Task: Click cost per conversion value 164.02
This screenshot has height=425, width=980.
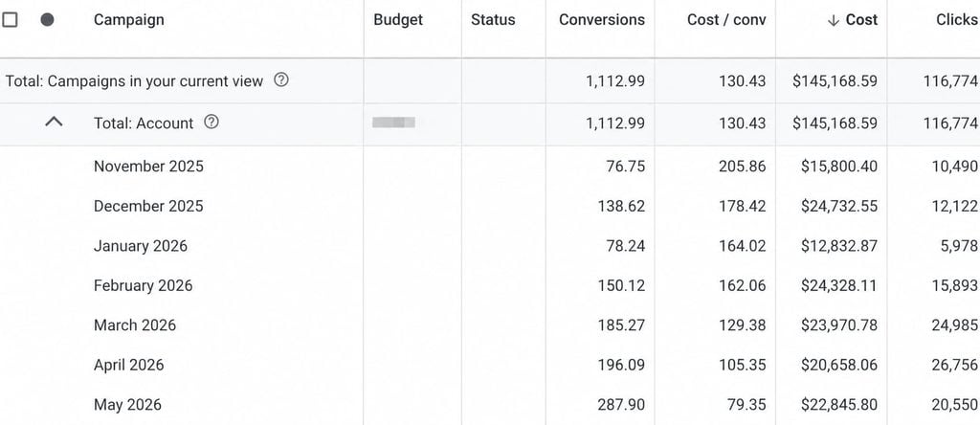Action: pos(743,246)
